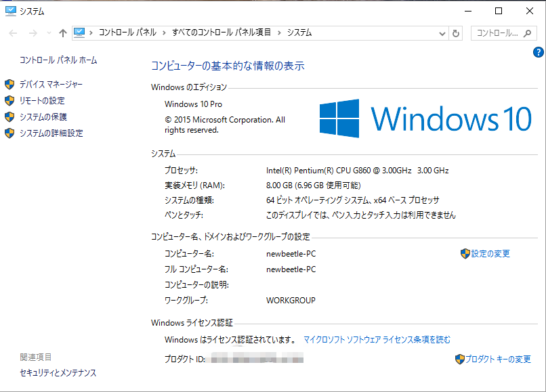
Task: Open システムの詳細設定 link
Action: click(51, 133)
